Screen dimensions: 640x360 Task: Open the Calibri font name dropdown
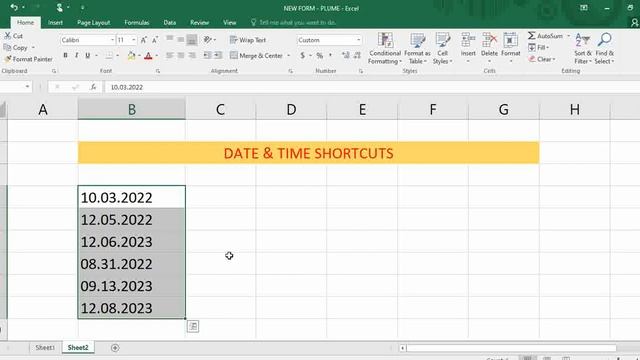112,40
